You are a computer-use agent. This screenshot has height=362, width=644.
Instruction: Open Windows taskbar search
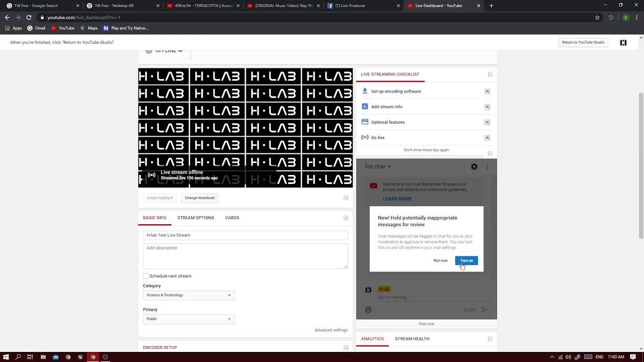[x=18, y=357]
